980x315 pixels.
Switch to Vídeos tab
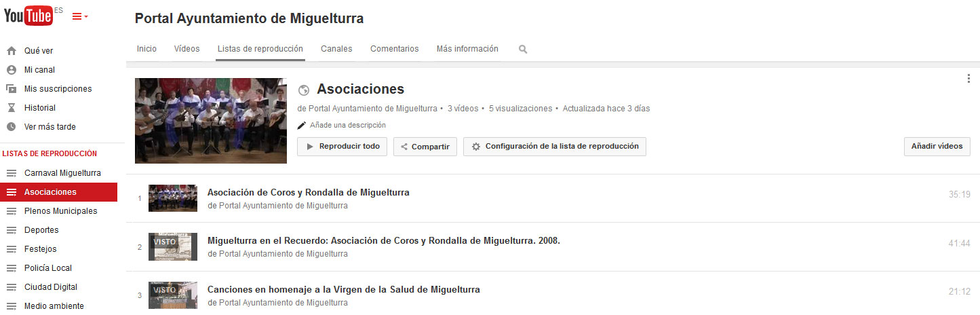point(187,49)
